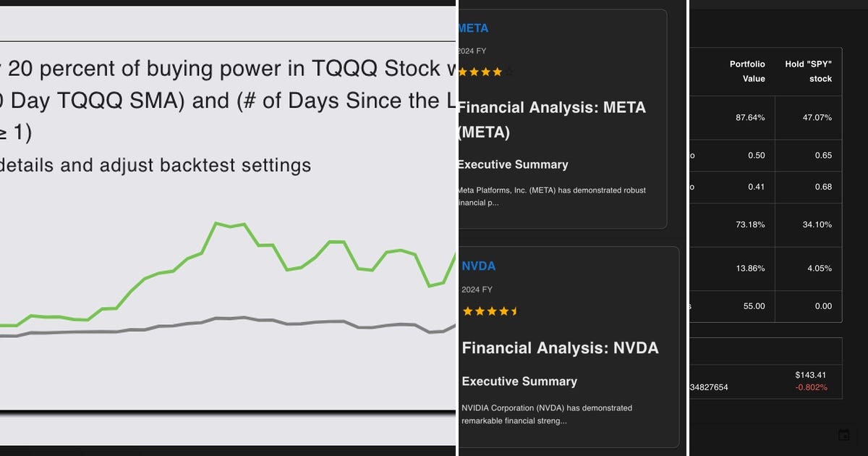Open the NVDA ticker link
Viewport: 868px width, 456px height.
478,266
